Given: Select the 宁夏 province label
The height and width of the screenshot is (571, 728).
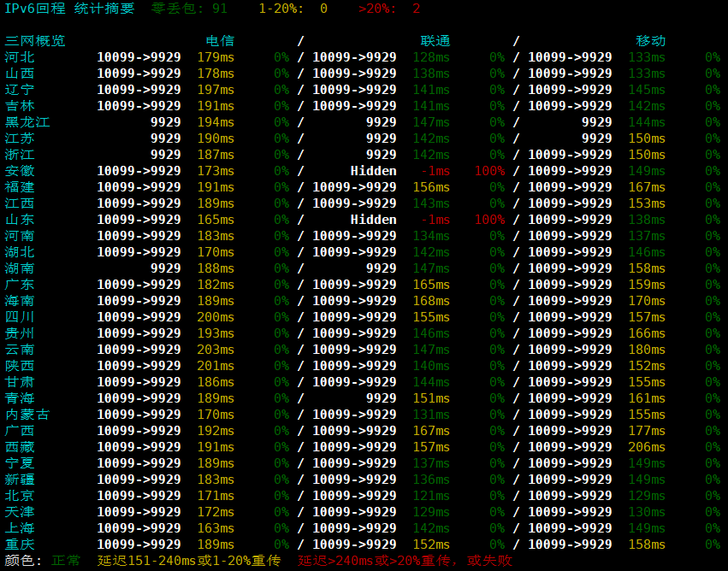Looking at the screenshot, I should pos(20,463).
